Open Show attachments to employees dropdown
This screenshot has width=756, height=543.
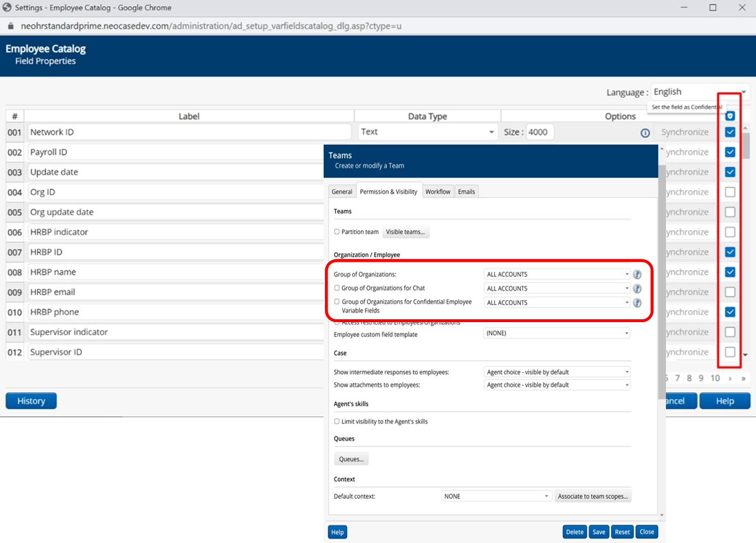[x=557, y=385]
